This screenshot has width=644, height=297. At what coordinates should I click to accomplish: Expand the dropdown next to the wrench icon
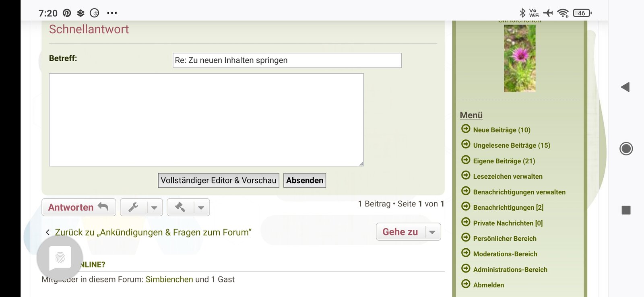coord(155,207)
